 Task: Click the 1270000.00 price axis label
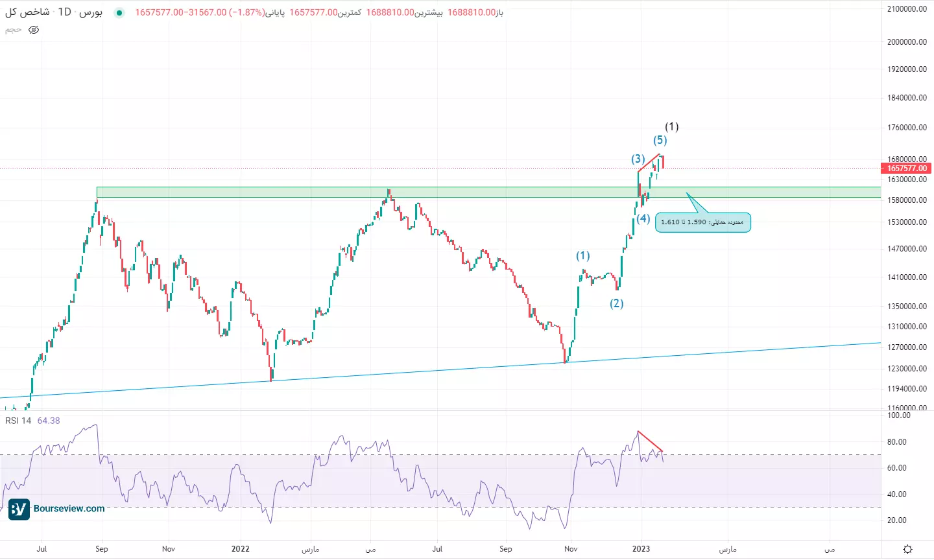pos(907,347)
